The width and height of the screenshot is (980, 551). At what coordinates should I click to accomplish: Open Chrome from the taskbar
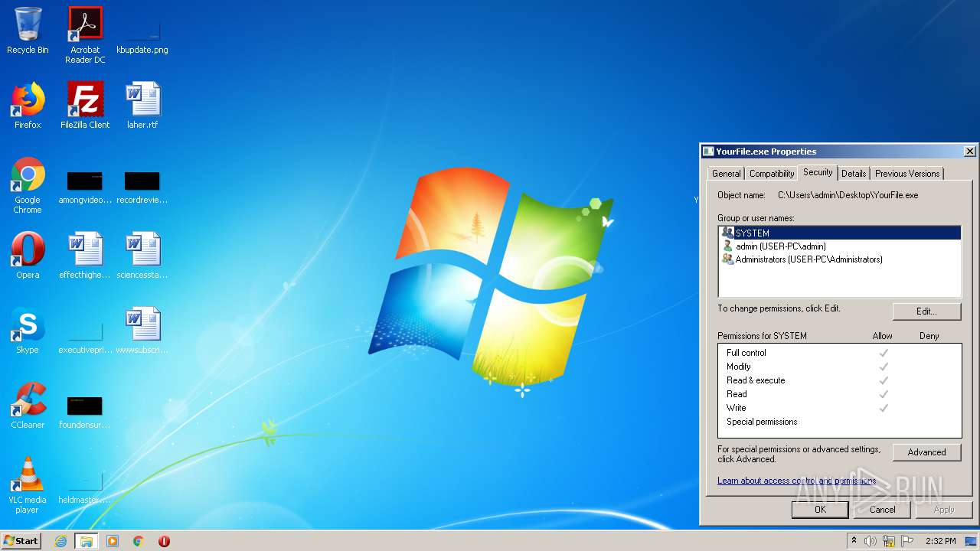coord(139,541)
